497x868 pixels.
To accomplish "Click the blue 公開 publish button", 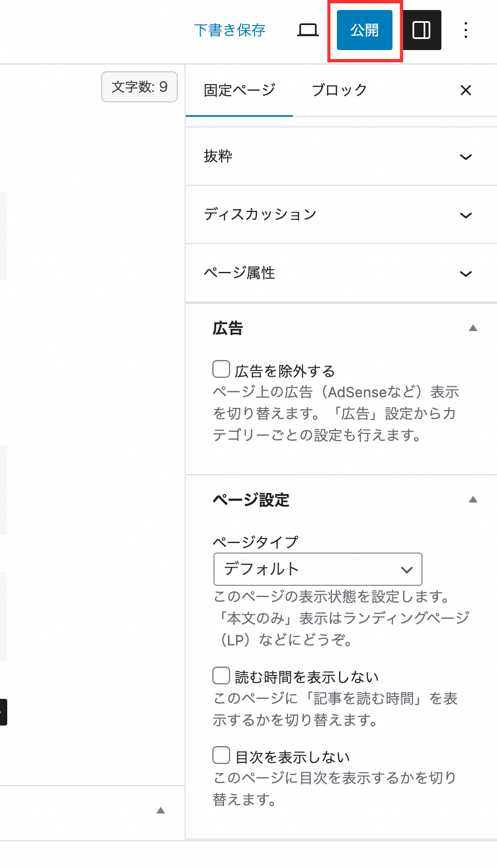I will tap(365, 30).
